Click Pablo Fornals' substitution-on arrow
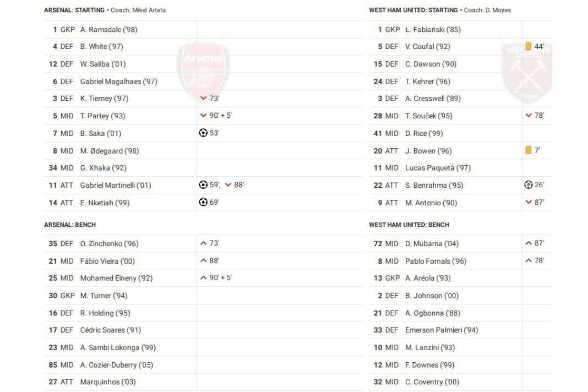The width and height of the screenshot is (588, 392). tap(529, 261)
